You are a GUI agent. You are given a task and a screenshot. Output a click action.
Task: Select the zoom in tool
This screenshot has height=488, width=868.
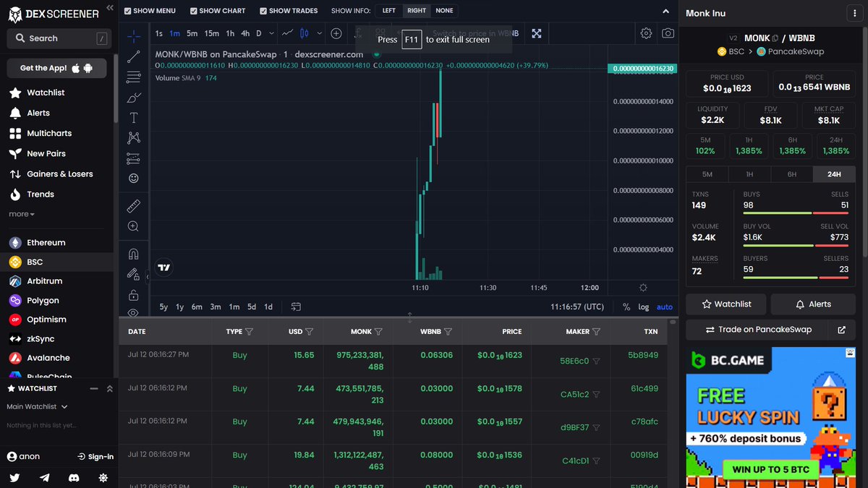pyautogui.click(x=134, y=227)
